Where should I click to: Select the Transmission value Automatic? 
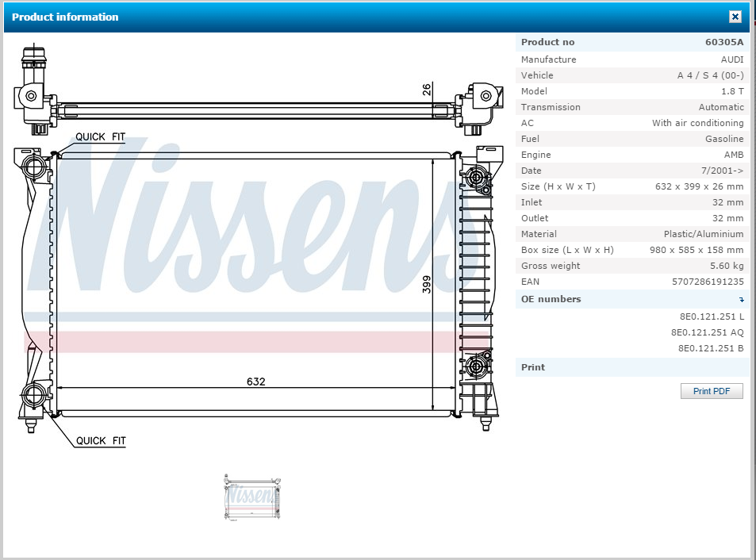point(721,107)
